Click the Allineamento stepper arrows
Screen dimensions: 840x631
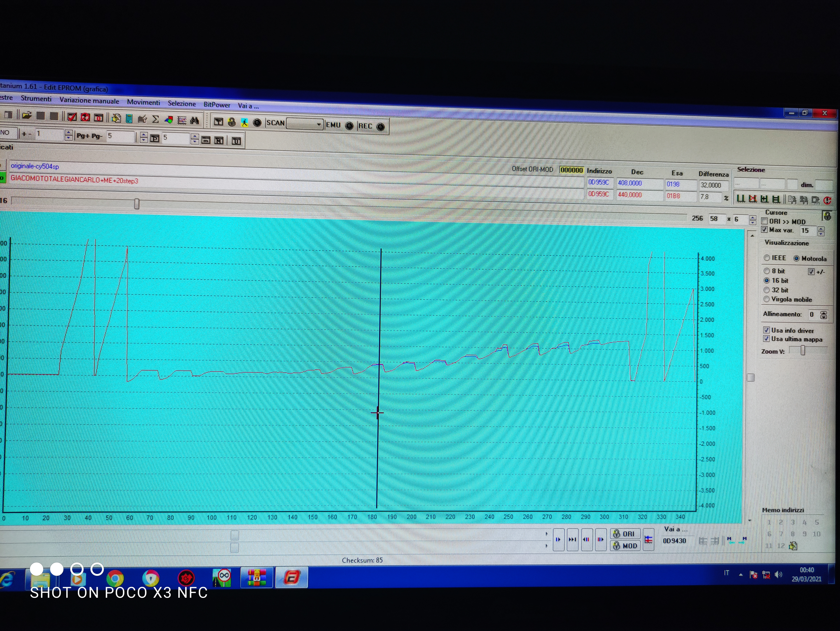pyautogui.click(x=823, y=315)
